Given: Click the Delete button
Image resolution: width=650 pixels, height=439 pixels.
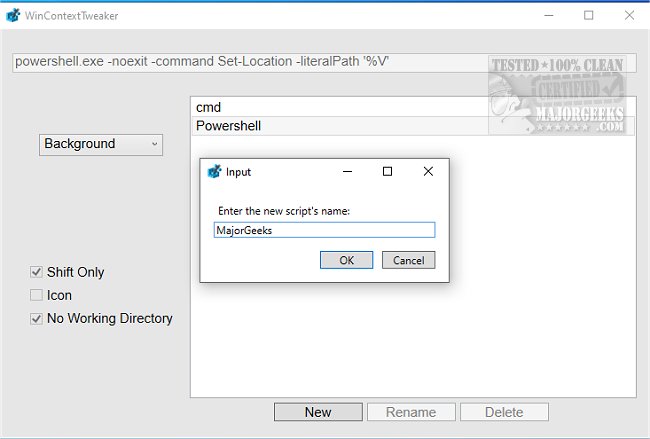Looking at the screenshot, I should [x=504, y=412].
